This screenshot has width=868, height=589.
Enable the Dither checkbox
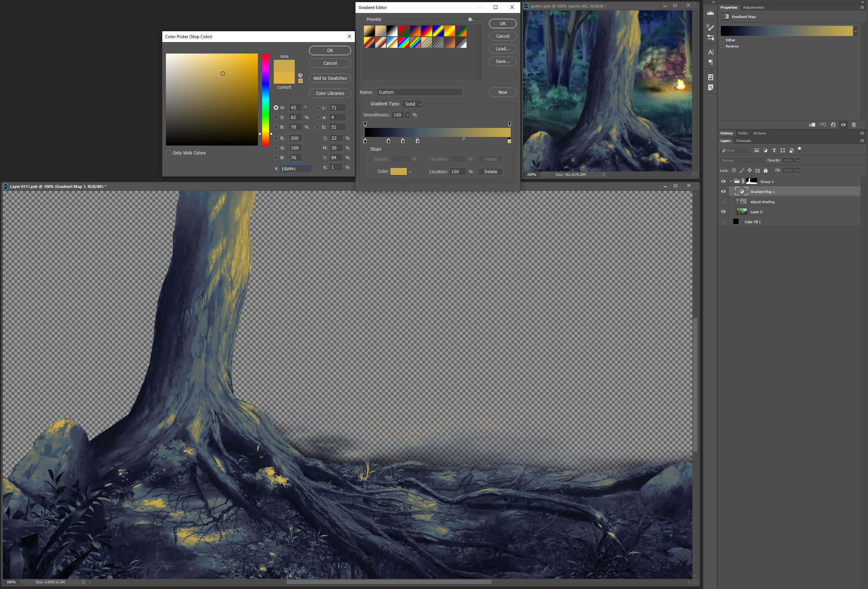tap(722, 40)
